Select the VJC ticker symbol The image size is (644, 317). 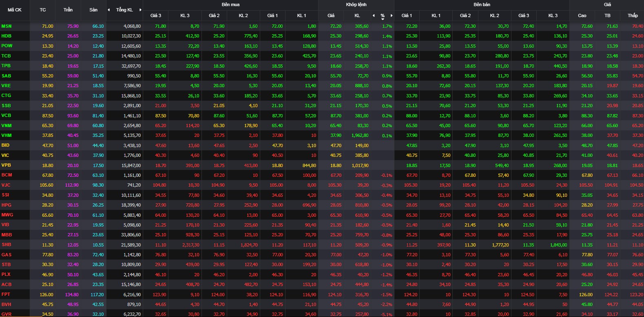click(6, 185)
